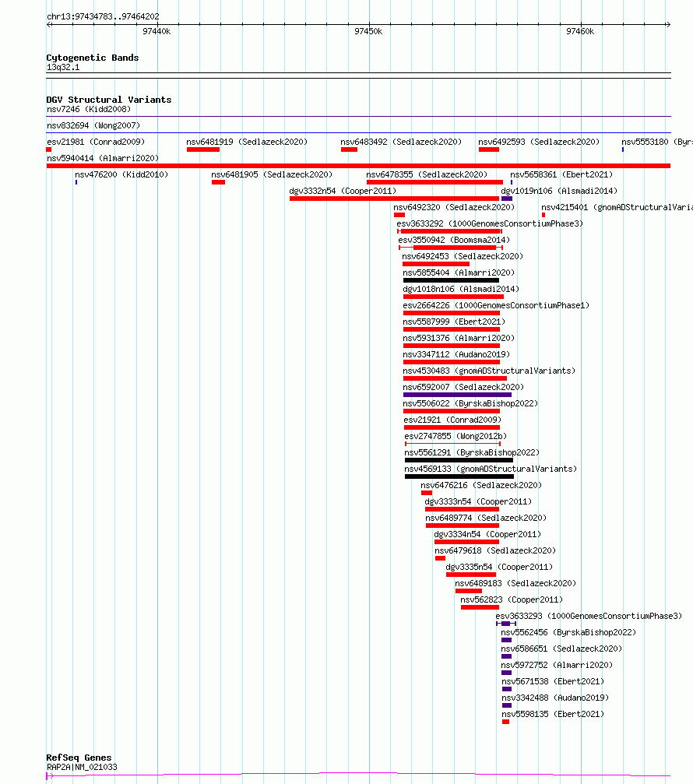Viewport: 693px width, 784px height.
Task: Click the nsv6489183 (Sedlazeck2020) red bar
Action: pos(469,591)
